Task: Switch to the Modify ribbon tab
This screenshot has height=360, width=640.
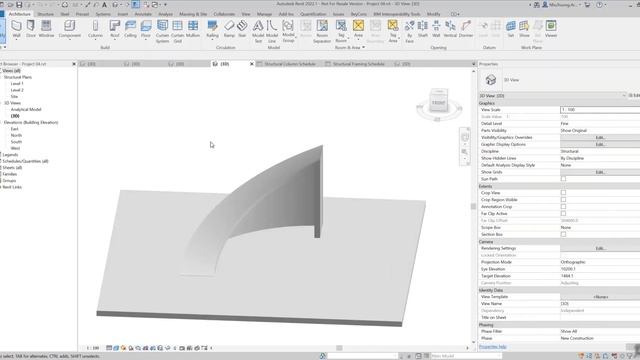Action: [x=433, y=14]
